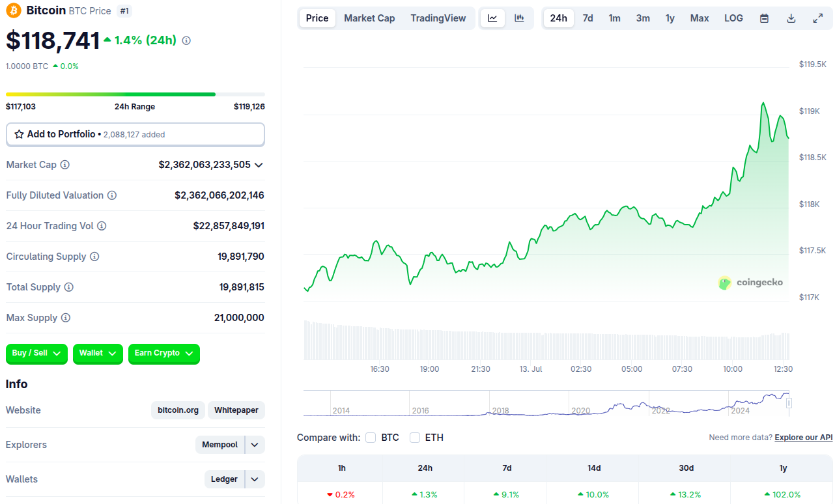Screen dimensions: 835x504
Task: Click the $118,741 price value
Action: [53, 40]
